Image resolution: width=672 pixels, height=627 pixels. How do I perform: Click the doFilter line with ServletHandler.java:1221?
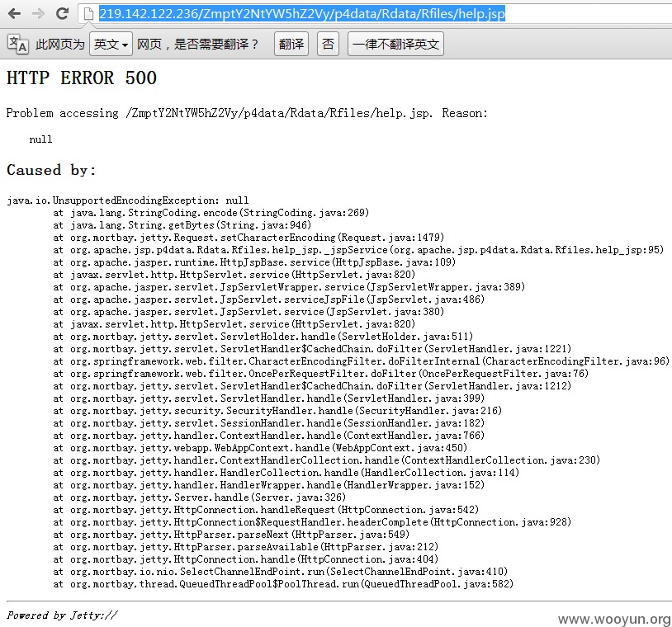pos(312,350)
